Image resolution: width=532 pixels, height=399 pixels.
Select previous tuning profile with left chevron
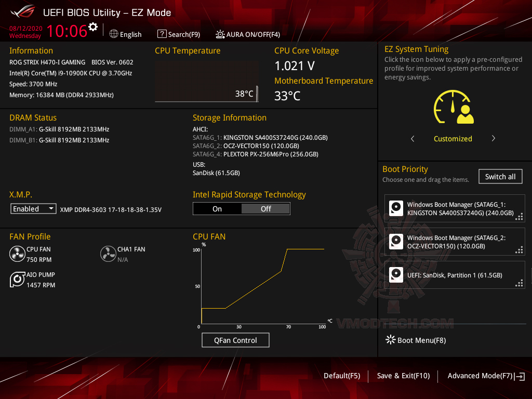[x=413, y=138]
